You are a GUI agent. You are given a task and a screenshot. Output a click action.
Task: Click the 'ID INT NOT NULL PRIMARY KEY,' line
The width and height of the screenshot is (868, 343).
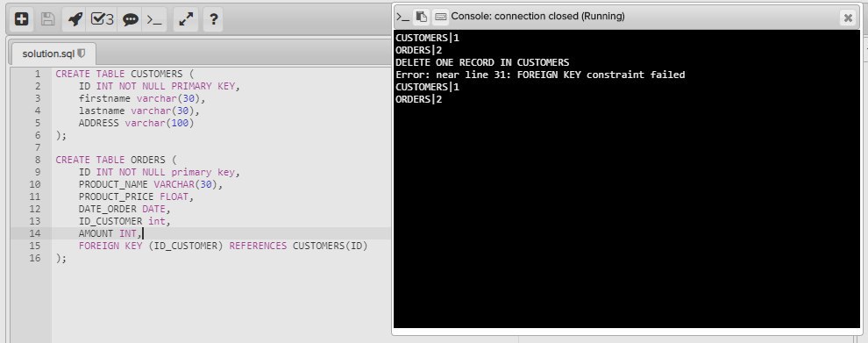[x=159, y=86]
